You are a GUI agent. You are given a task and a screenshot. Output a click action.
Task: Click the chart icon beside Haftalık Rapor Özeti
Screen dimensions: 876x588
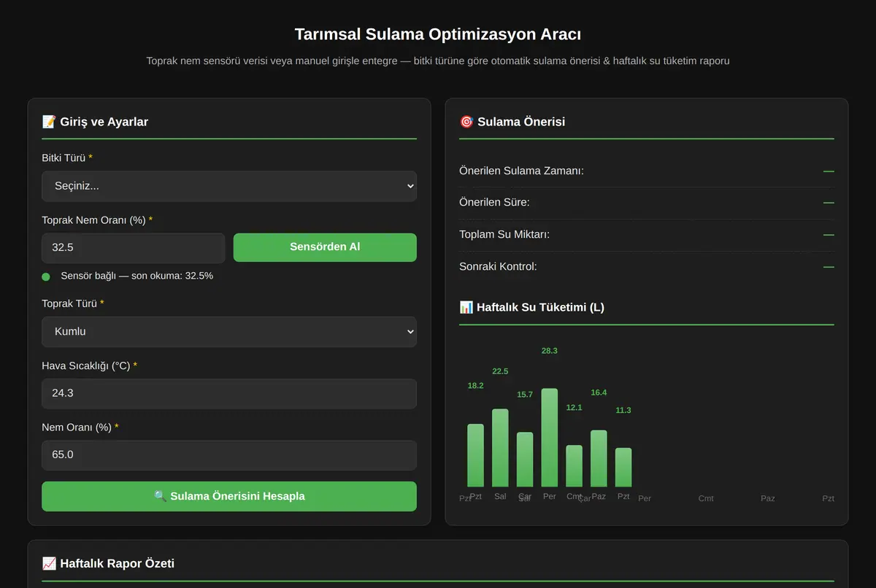(49, 563)
